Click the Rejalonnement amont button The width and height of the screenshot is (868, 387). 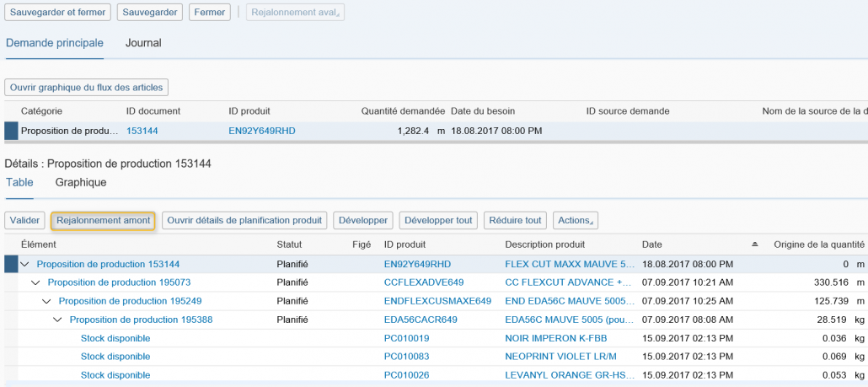[103, 220]
